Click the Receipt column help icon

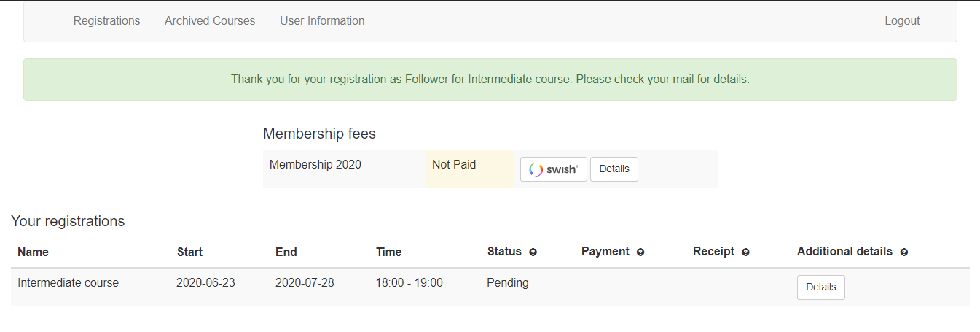tap(745, 252)
